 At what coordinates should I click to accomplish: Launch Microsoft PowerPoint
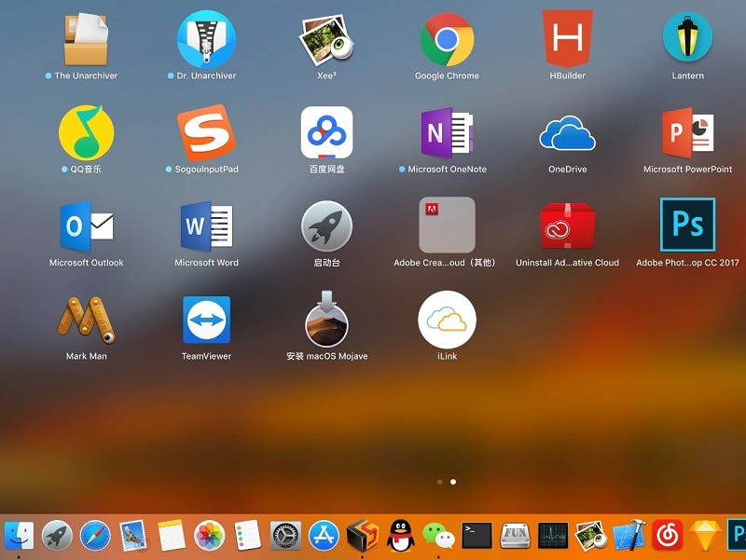[x=687, y=132]
